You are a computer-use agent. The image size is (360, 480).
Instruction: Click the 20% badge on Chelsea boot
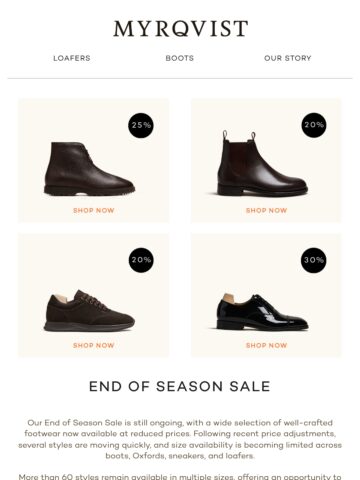314,125
